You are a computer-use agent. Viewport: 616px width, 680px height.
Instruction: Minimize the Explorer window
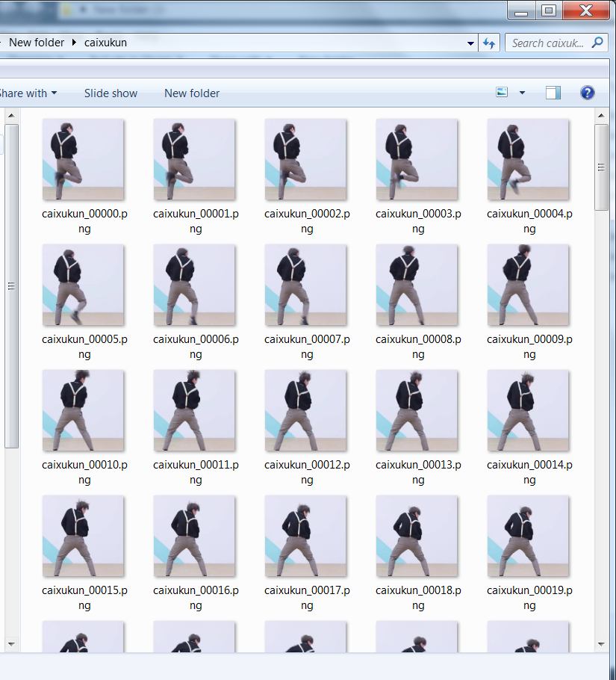(521, 10)
